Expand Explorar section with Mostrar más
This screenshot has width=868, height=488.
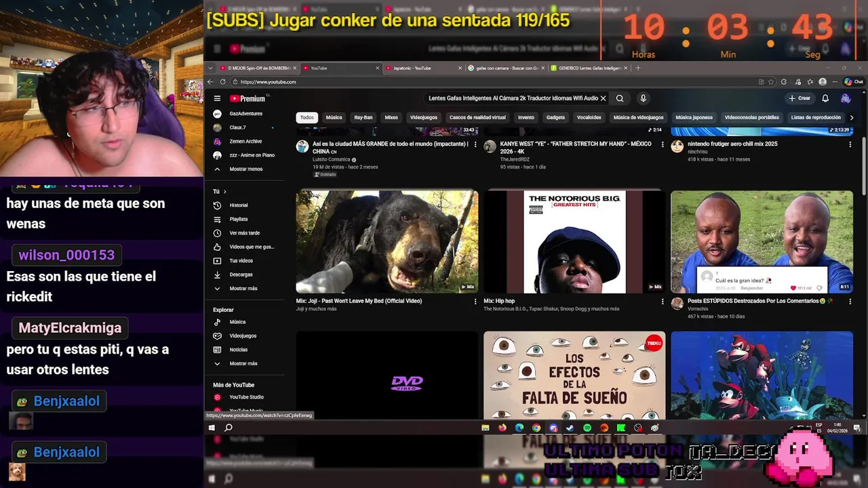coord(244,363)
